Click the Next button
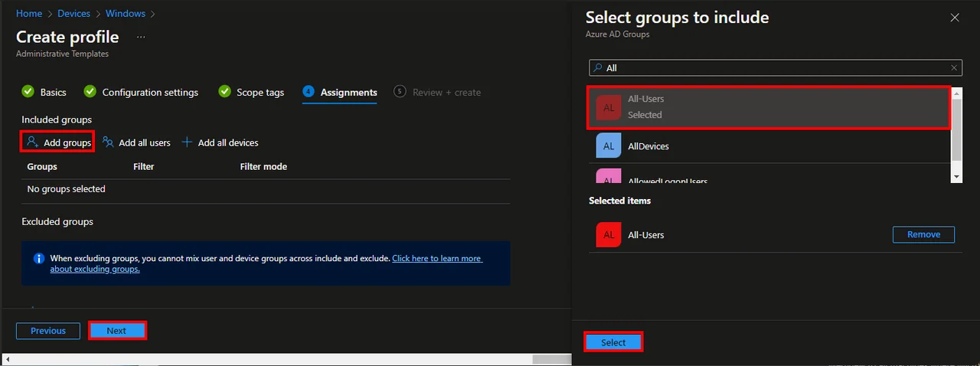The height and width of the screenshot is (366, 980). 116,331
